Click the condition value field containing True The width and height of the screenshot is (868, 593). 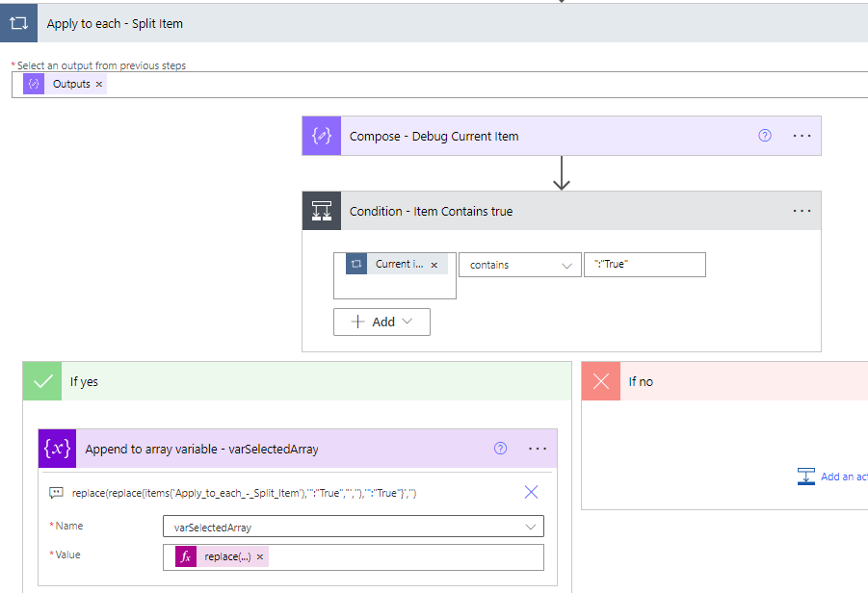[644, 265]
